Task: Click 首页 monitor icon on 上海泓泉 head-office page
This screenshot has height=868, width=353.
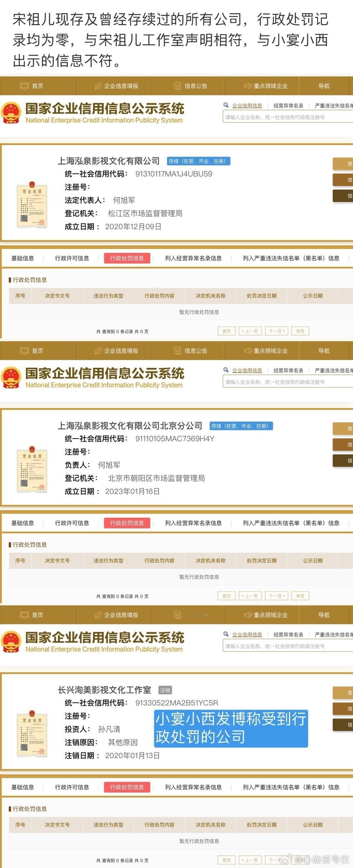Action: click(24, 86)
